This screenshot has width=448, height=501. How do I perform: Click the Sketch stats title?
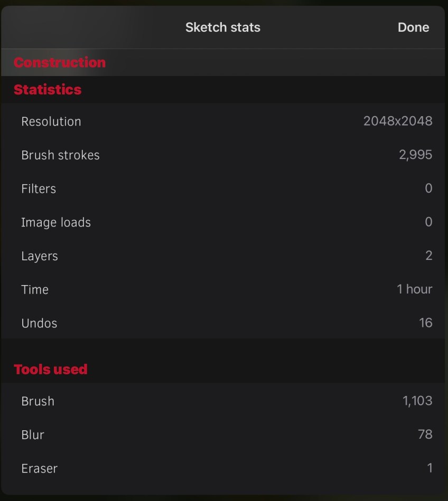222,27
